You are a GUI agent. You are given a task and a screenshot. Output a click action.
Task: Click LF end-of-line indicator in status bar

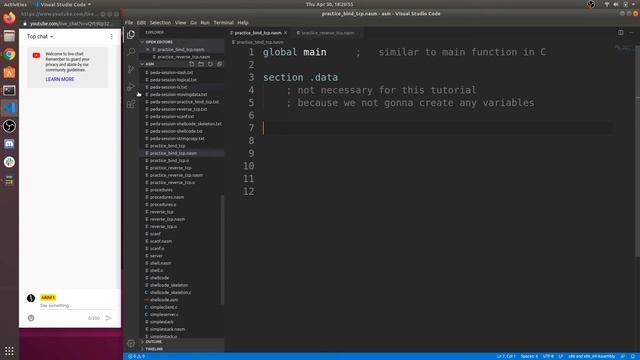click(x=561, y=356)
